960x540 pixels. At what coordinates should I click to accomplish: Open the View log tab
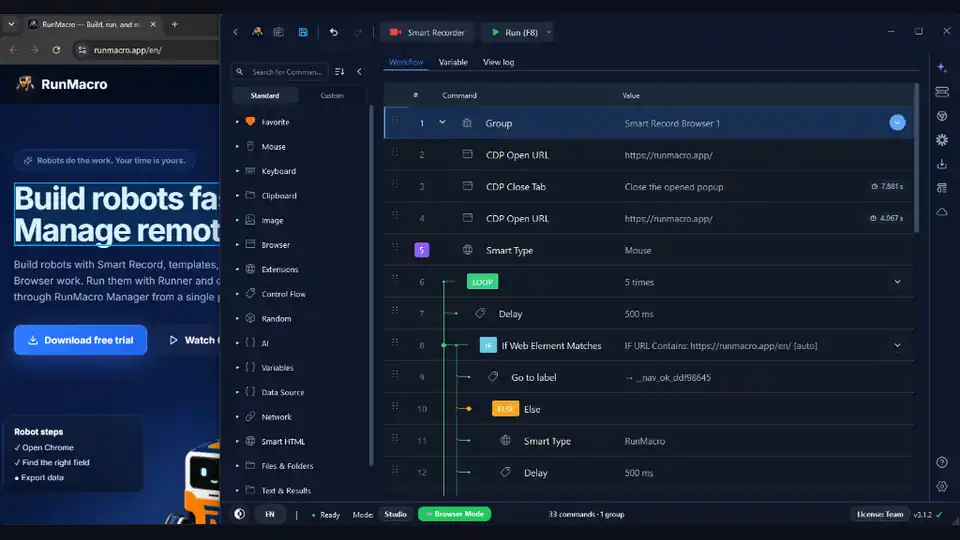pyautogui.click(x=498, y=62)
